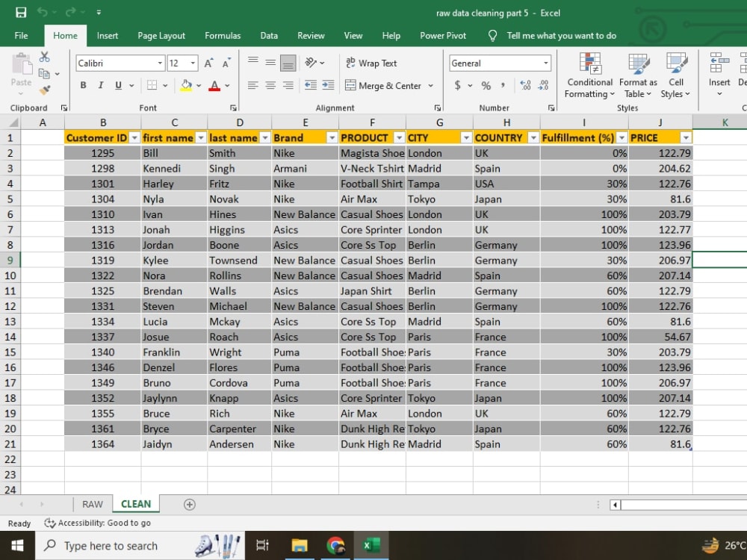Image resolution: width=747 pixels, height=560 pixels.
Task: Open Fulfillment (%) filter dropdown
Action: 622,137
